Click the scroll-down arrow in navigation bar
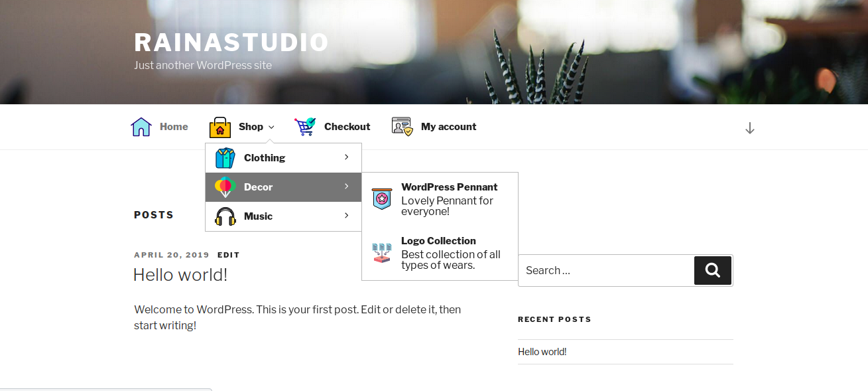This screenshot has height=391, width=868. pos(750,128)
